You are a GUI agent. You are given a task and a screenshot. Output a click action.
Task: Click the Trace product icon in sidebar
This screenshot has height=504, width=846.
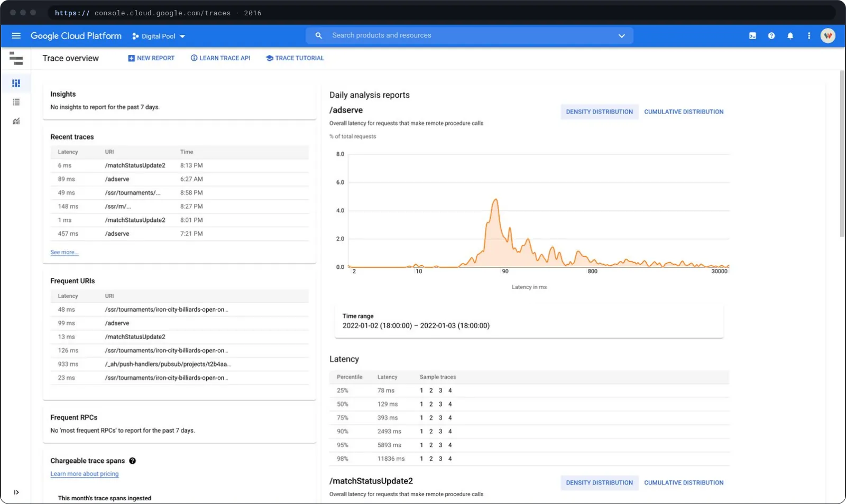click(x=16, y=58)
